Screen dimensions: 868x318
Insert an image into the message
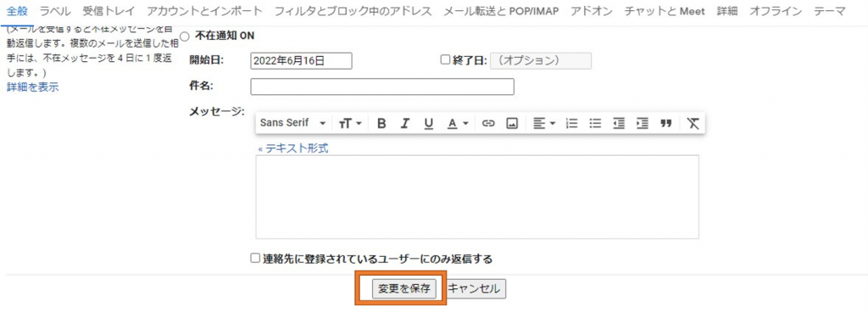[511, 123]
